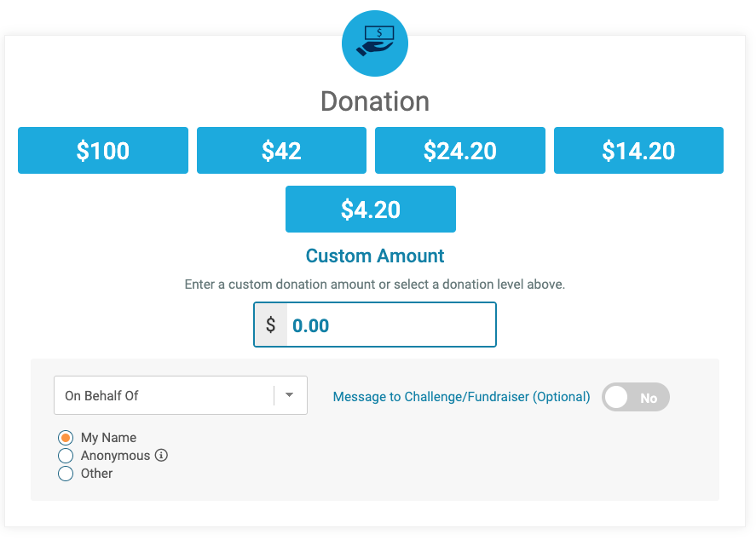Click the donation hand-with-money icon
Screen dimensions: 756x546
pyautogui.click(x=375, y=43)
